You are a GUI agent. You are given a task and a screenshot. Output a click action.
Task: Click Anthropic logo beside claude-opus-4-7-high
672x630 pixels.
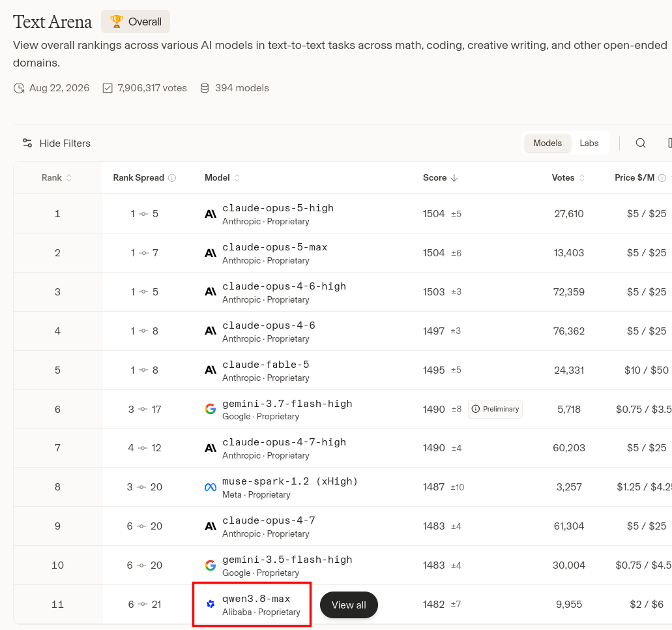[x=211, y=448]
